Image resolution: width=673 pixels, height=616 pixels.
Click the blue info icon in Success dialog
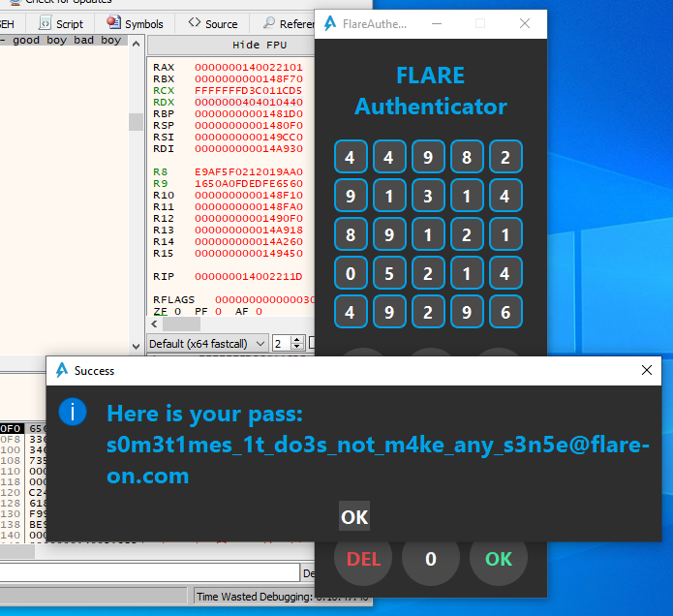tap(73, 412)
